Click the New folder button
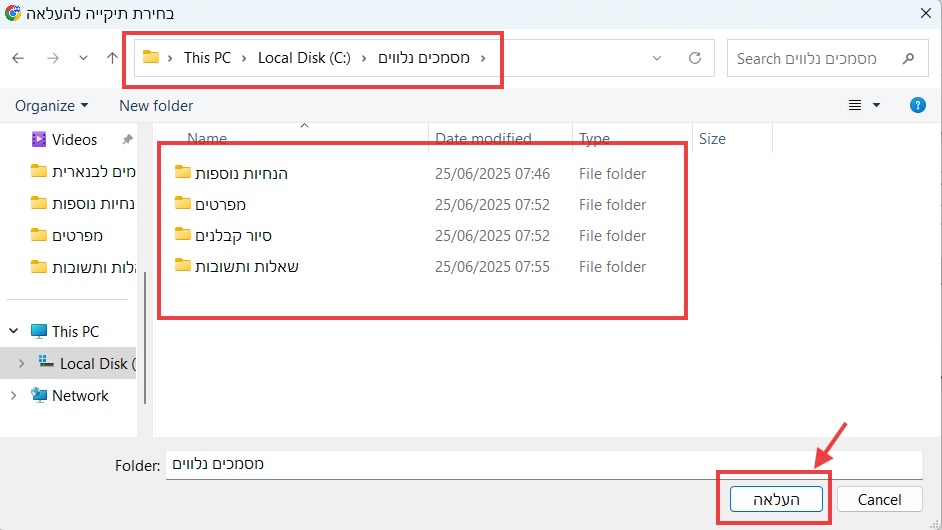Viewport: 942px width, 530px height. click(156, 105)
